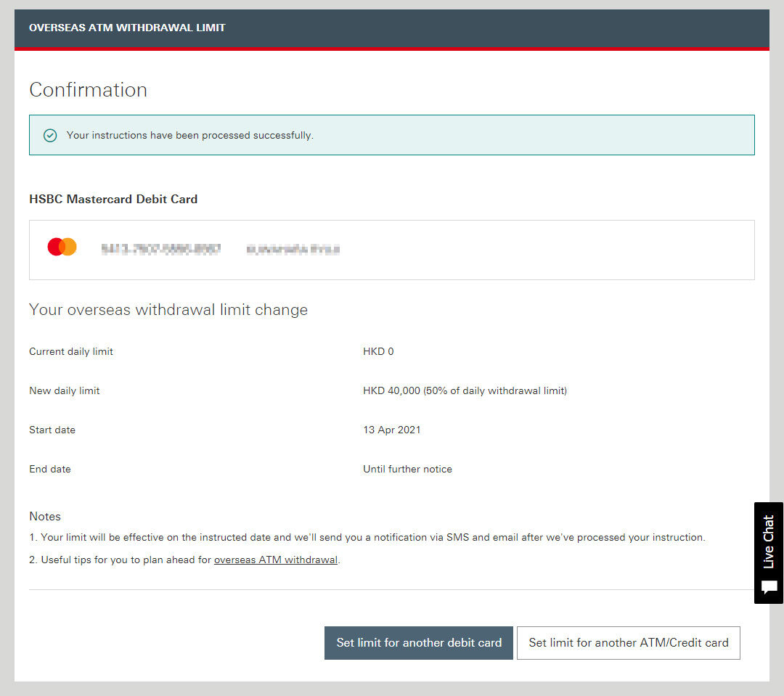Click the Confirmation heading
The width and height of the screenshot is (784, 696).
[x=88, y=90]
